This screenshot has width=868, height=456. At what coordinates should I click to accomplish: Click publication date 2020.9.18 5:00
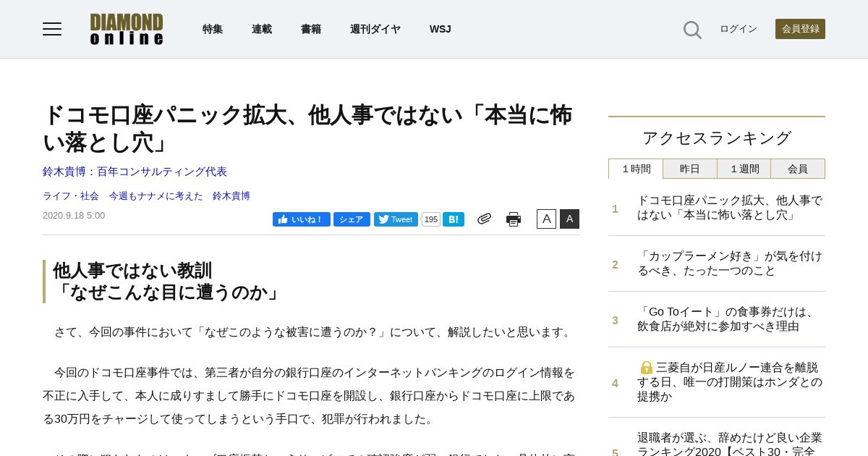tap(74, 216)
